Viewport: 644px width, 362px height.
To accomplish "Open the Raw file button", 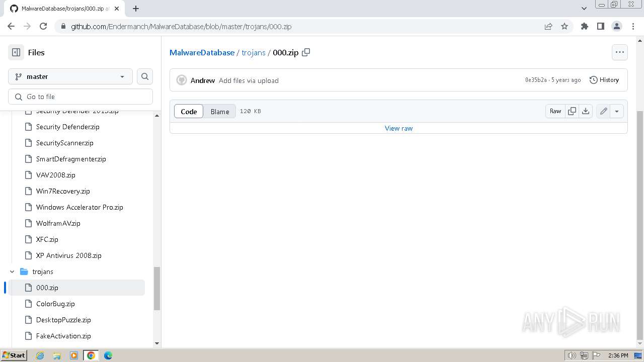I will tap(555, 111).
